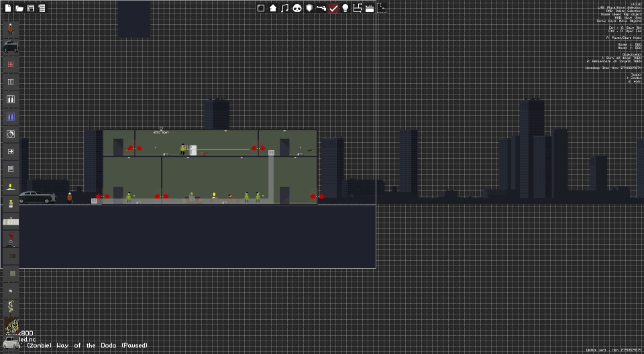Select the reaper standing by car
This screenshot has width=644, height=354.
69,198
